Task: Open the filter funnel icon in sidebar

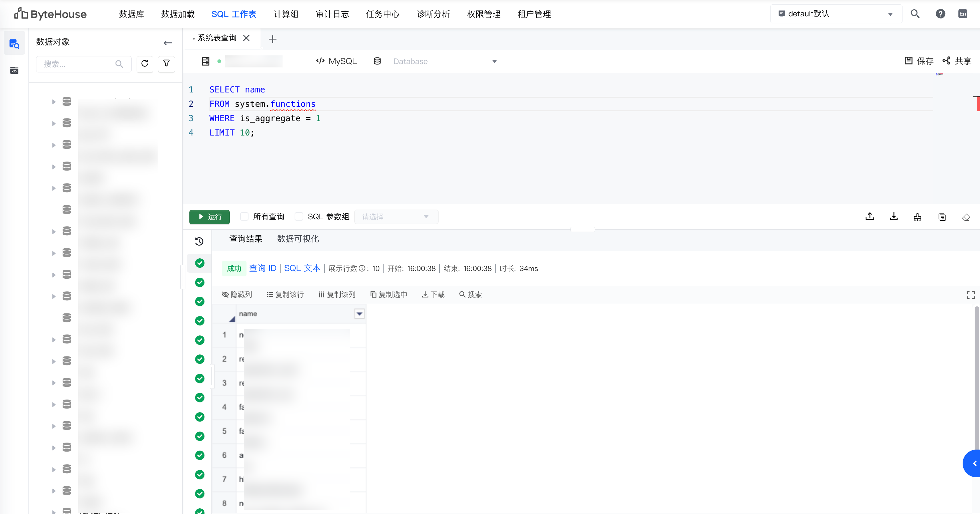Action: point(166,63)
